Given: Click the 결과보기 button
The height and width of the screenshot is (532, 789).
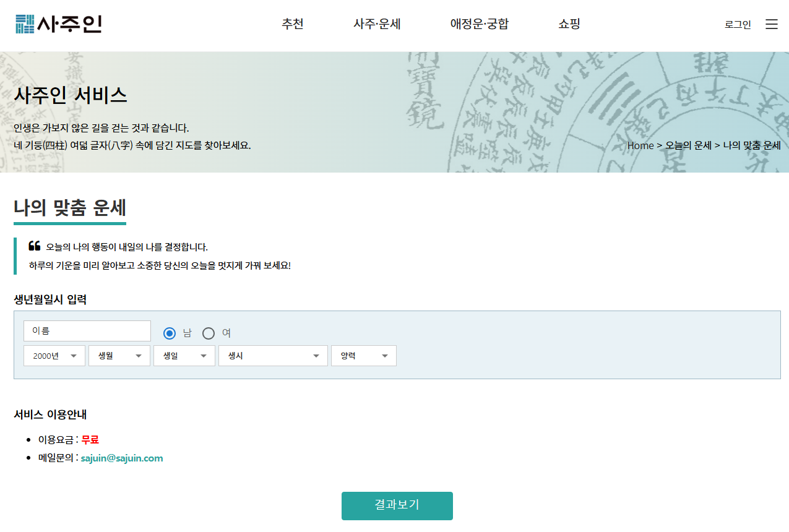Looking at the screenshot, I should click(x=397, y=505).
